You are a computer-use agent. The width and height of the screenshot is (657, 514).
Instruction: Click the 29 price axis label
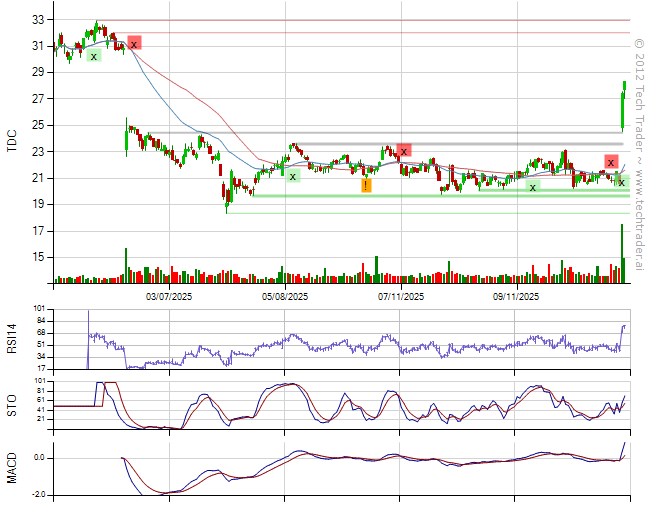coord(38,72)
